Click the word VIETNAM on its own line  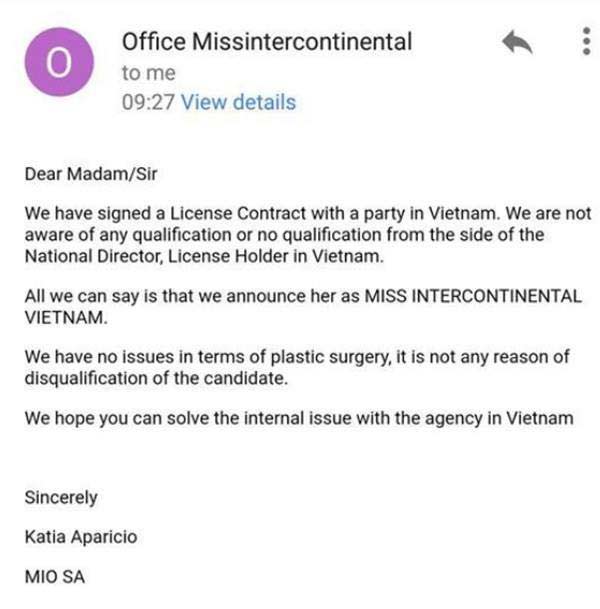click(66, 318)
